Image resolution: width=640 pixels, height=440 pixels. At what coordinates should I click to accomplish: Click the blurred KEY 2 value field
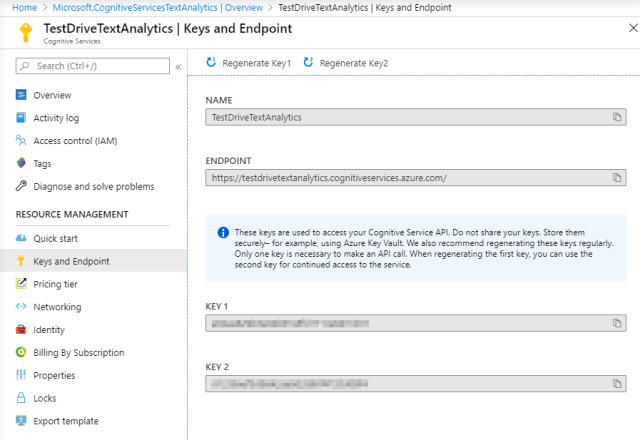[416, 384]
